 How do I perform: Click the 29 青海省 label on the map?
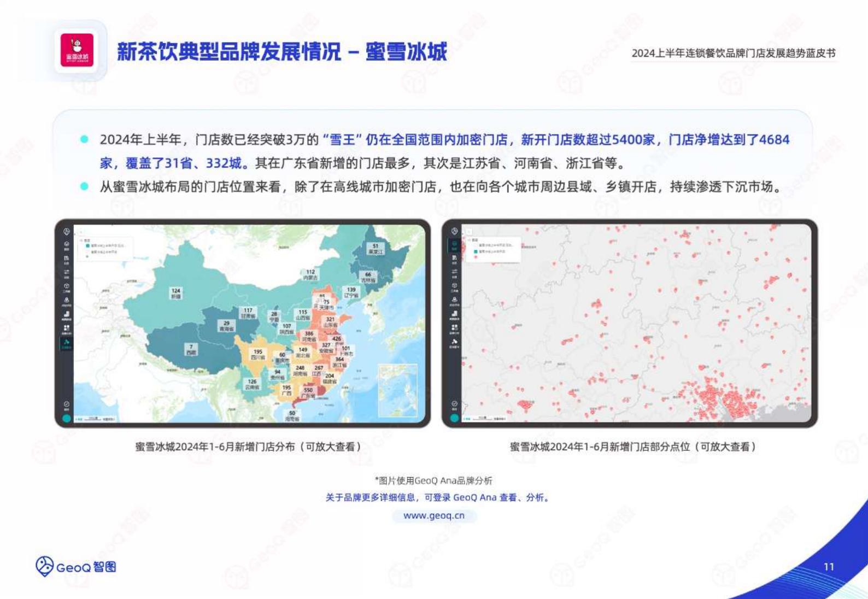pyautogui.click(x=226, y=326)
